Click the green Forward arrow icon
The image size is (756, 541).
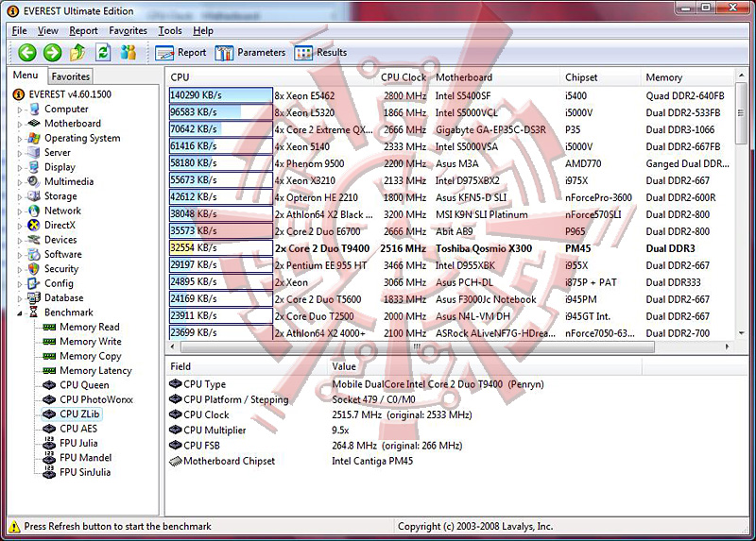pyautogui.click(x=53, y=53)
